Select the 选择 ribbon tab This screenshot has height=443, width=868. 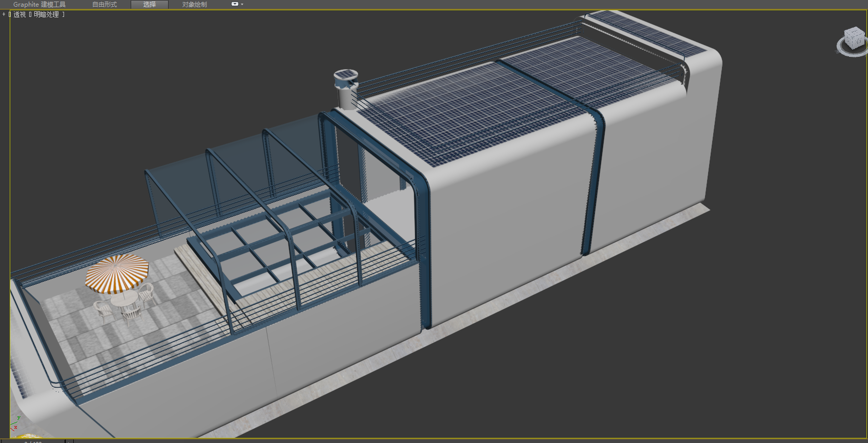click(150, 4)
